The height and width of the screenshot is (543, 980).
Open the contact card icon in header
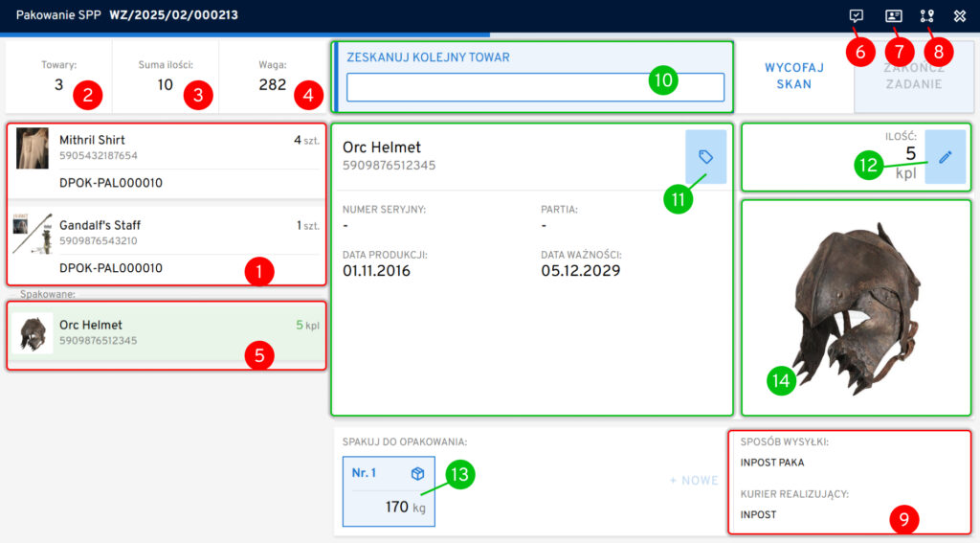click(893, 16)
